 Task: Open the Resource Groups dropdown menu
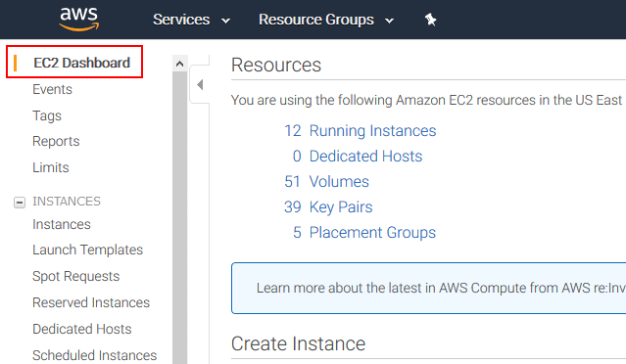pos(326,20)
